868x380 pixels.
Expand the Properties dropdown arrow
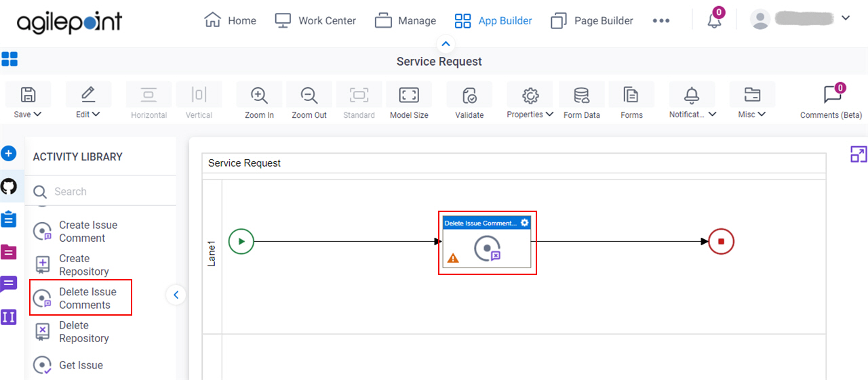point(549,114)
